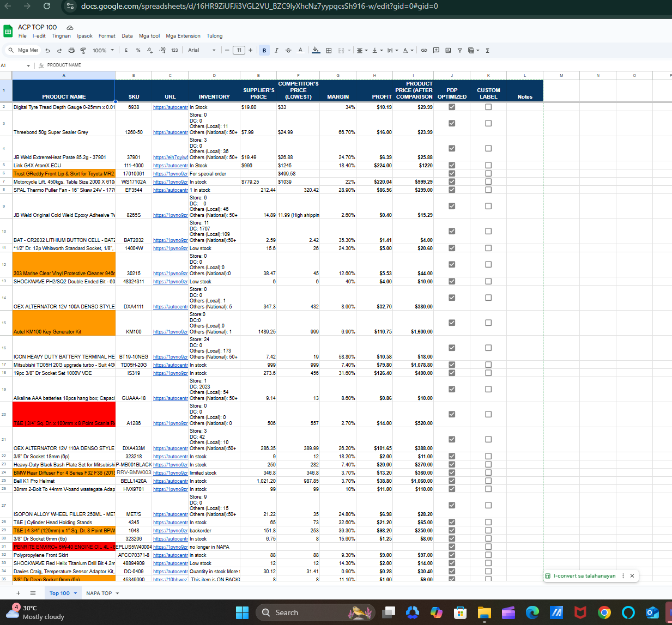This screenshot has width=672, height=625.
Task: Open the zoom level 100% dropdown
Action: tap(104, 50)
